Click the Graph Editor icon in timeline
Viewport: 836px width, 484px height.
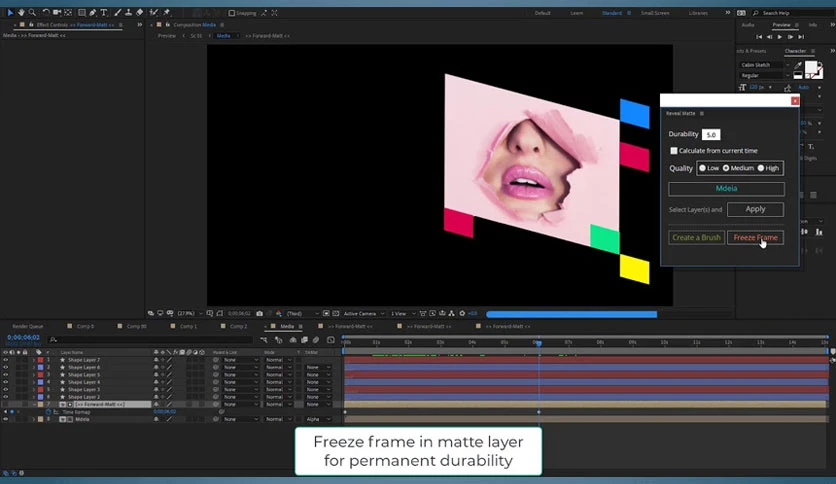tap(331, 340)
